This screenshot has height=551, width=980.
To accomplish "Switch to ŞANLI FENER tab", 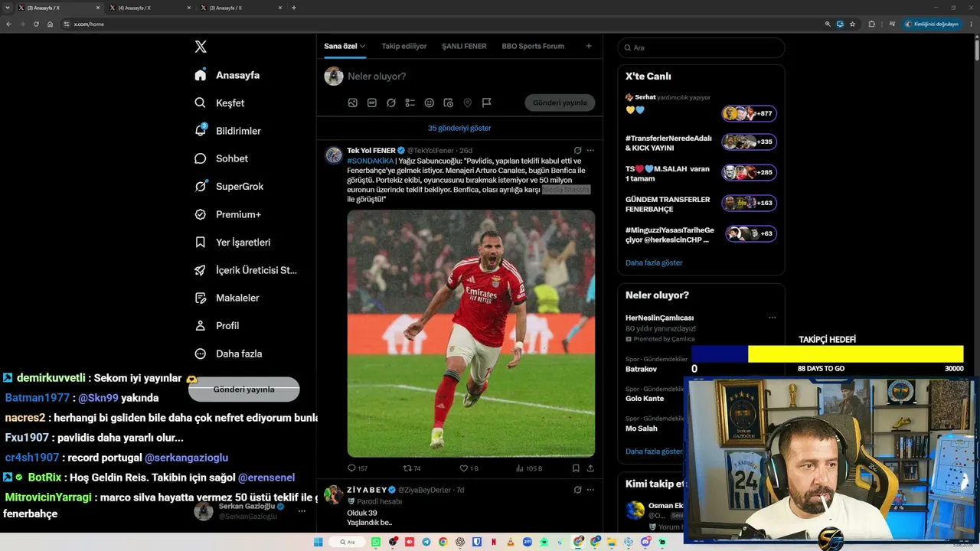I will pyautogui.click(x=464, y=46).
